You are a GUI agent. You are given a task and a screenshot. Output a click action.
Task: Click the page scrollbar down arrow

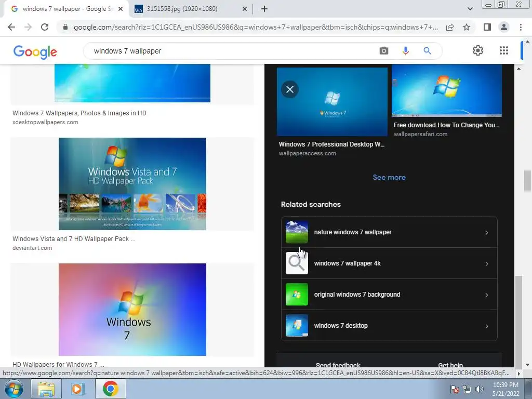click(527, 365)
